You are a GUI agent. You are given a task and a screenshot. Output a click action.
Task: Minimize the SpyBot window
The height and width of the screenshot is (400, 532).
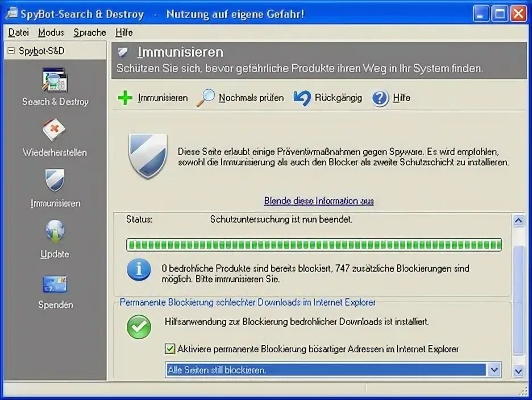pyautogui.click(x=481, y=14)
